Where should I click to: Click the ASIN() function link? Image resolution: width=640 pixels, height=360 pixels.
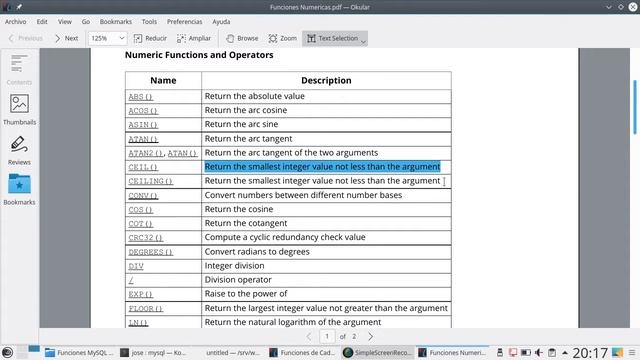coord(143,125)
